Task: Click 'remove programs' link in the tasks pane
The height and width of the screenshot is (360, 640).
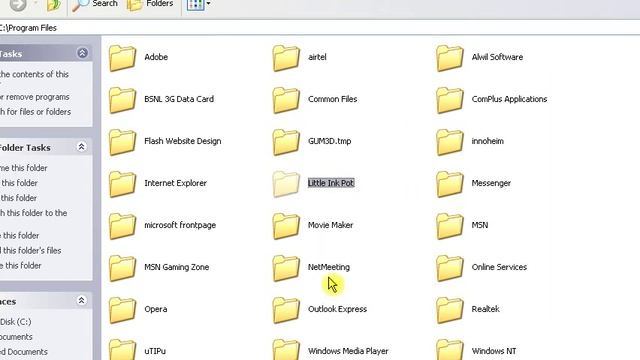Action: [38, 97]
